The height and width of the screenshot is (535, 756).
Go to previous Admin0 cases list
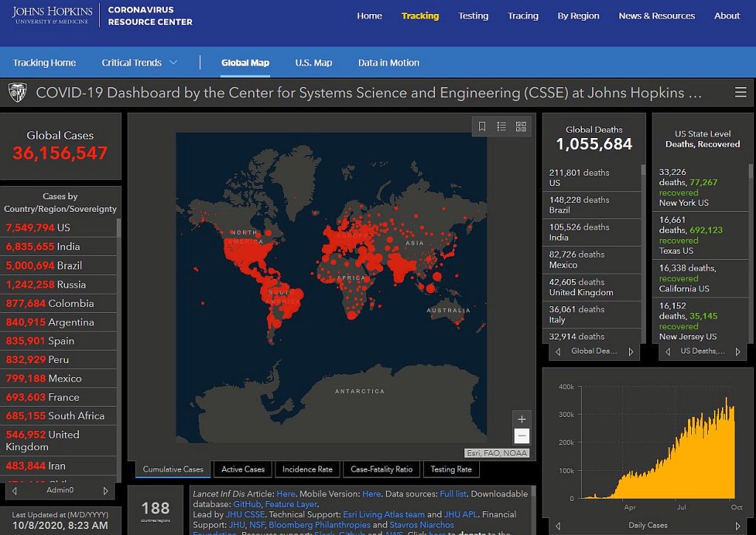click(15, 491)
